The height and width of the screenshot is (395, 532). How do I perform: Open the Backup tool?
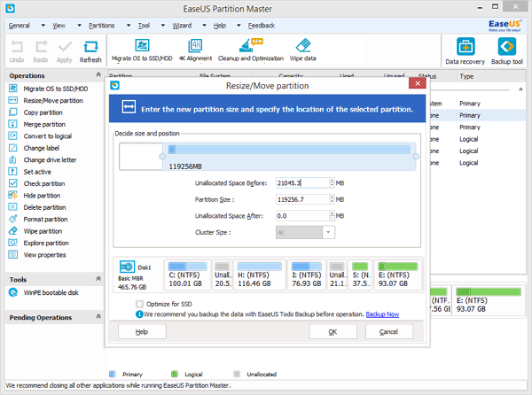pyautogui.click(x=507, y=50)
